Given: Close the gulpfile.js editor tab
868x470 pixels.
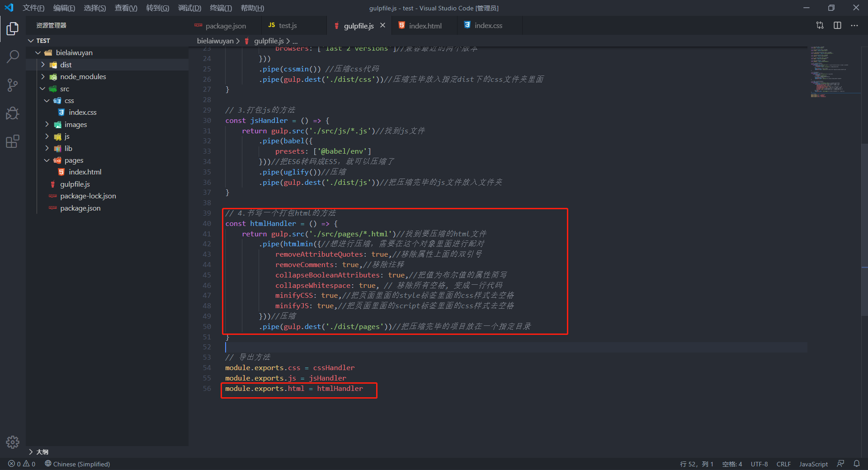Looking at the screenshot, I should (x=382, y=25).
